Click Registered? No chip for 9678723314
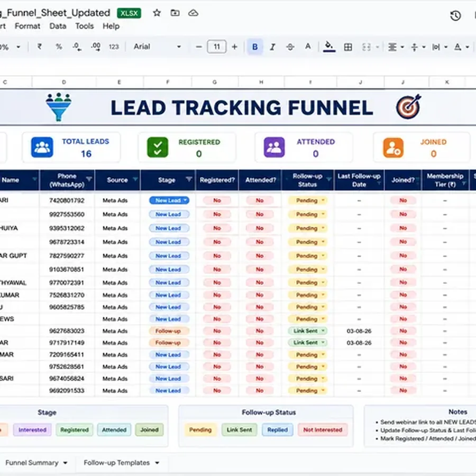This screenshot has height=476, width=476. pos(217,242)
